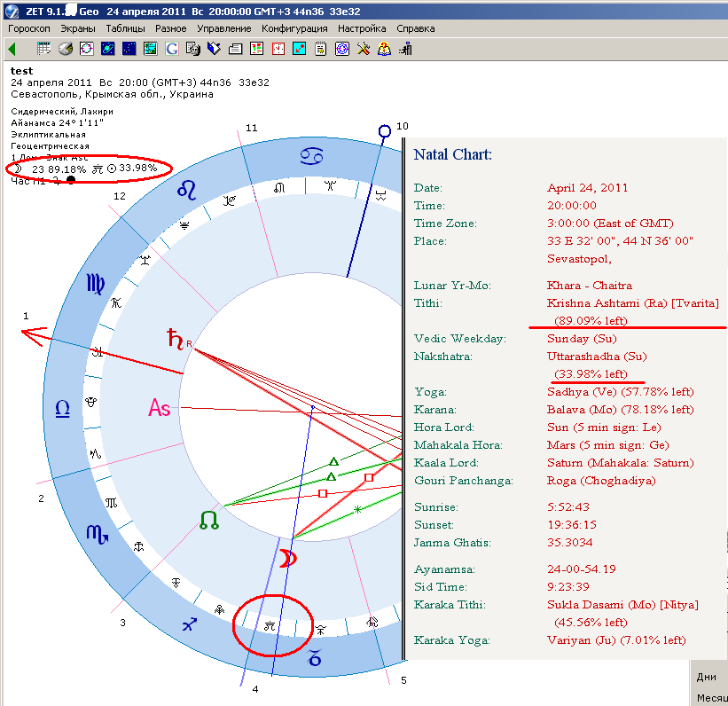Open the Google "G" toolbar icon
This screenshot has width=728, height=706.
172,49
